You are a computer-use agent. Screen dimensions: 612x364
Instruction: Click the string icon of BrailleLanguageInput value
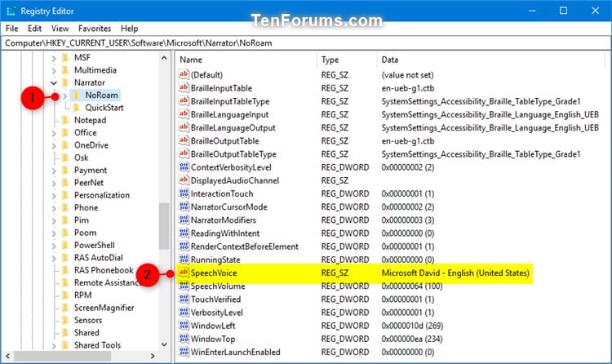pos(184,114)
